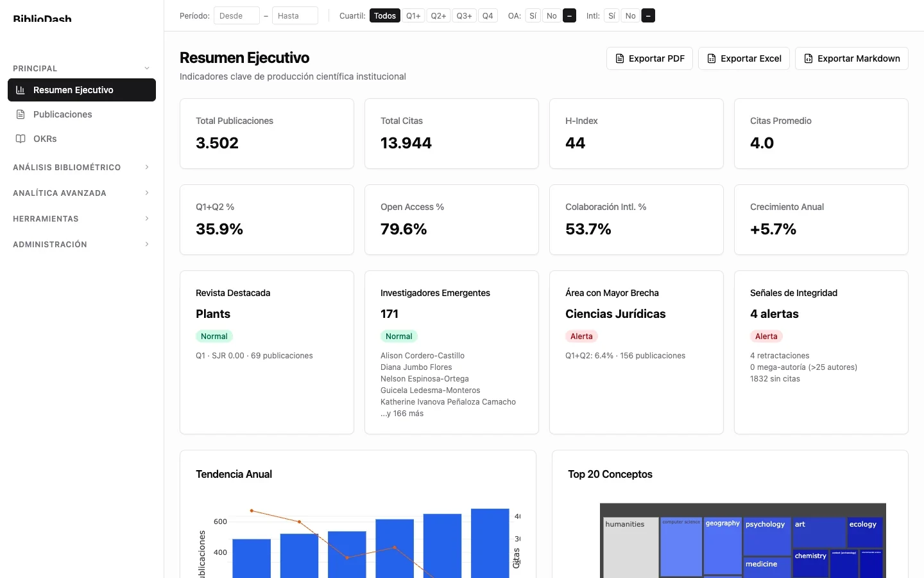Screen dimensions: 924x578
Task: Click the Ciencias Jurídicas area name
Action: pos(615,314)
